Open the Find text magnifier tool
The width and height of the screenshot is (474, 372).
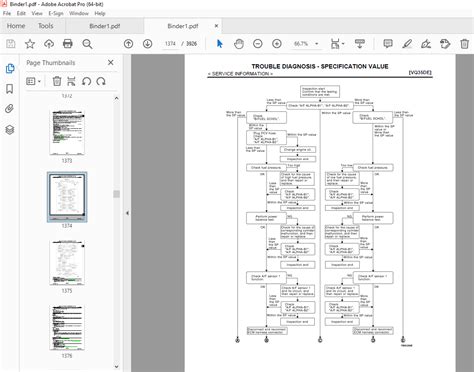click(87, 44)
